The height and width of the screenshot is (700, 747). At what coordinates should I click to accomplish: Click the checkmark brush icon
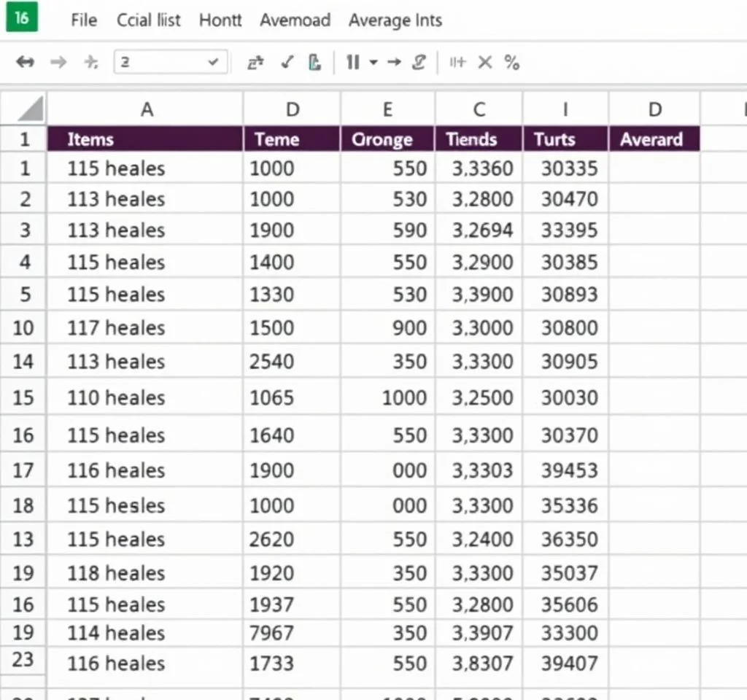tap(287, 62)
